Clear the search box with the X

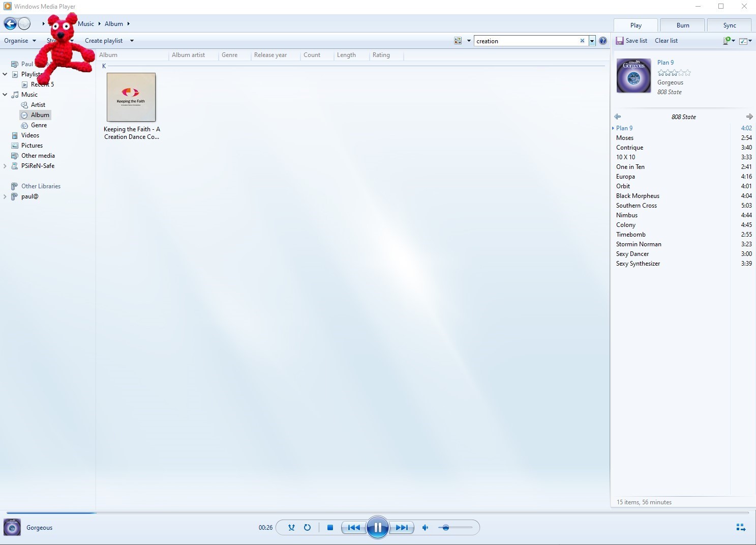point(582,41)
